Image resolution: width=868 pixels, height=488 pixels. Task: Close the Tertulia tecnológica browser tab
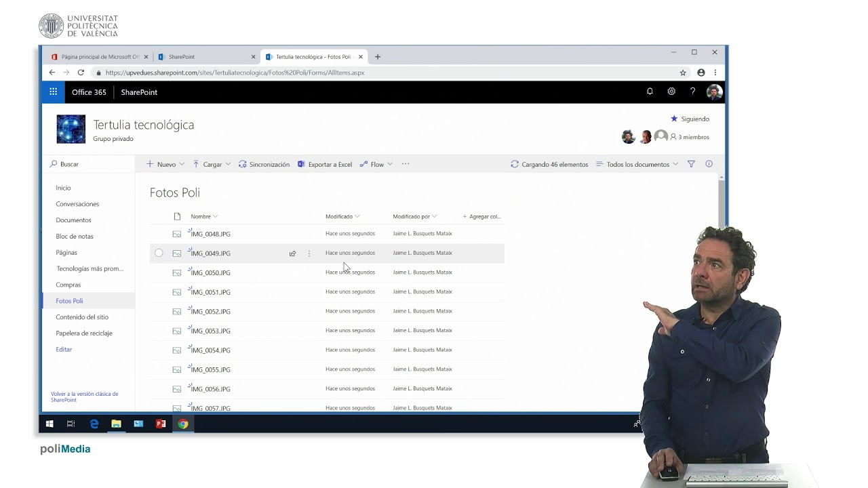click(361, 57)
